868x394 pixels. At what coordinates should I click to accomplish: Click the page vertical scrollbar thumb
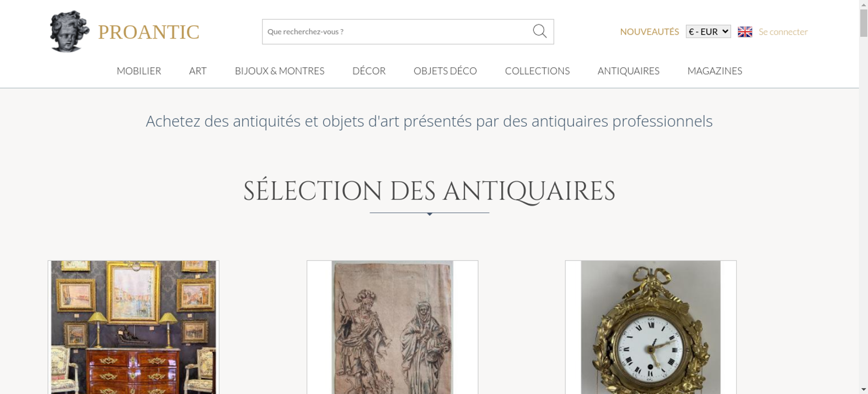(x=864, y=23)
